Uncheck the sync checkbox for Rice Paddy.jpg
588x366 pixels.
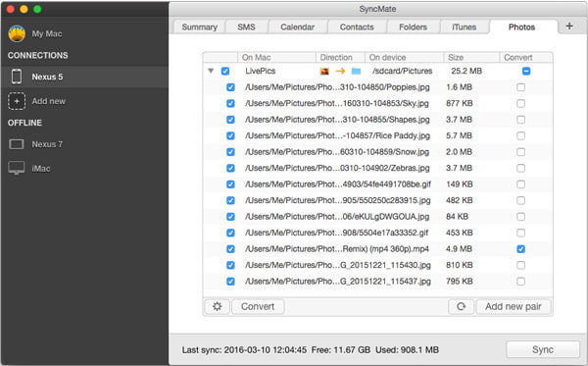230,135
